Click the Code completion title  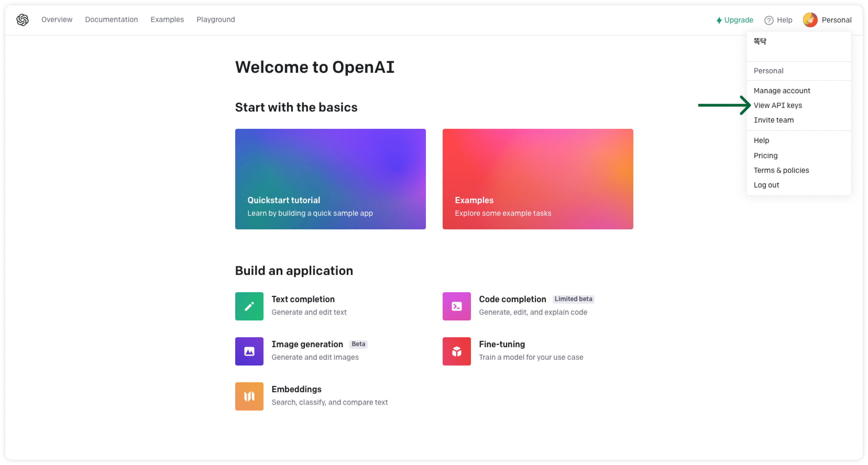pos(512,299)
